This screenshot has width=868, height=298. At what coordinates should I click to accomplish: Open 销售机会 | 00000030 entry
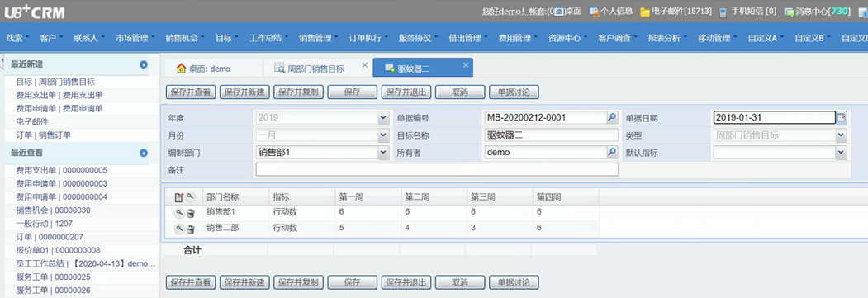[53, 210]
